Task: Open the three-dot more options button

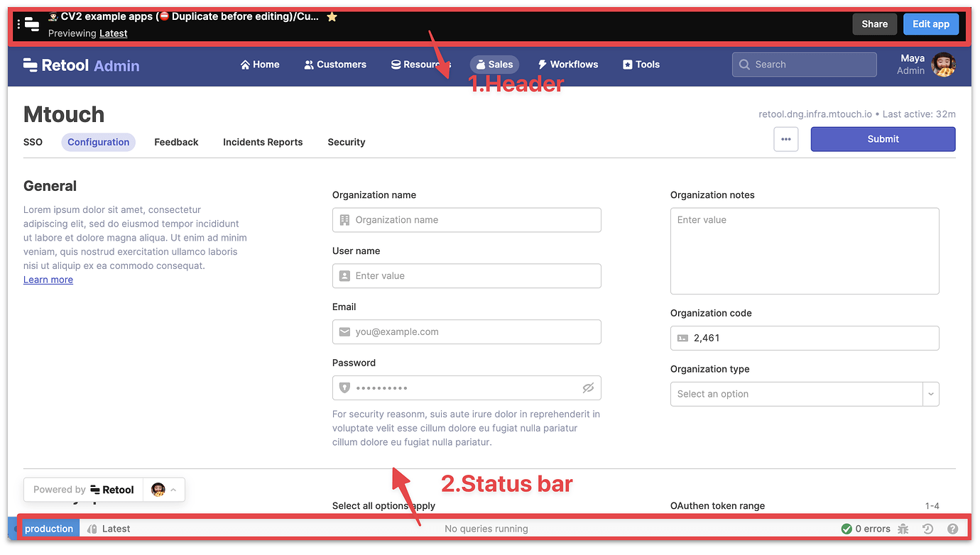Action: click(786, 139)
